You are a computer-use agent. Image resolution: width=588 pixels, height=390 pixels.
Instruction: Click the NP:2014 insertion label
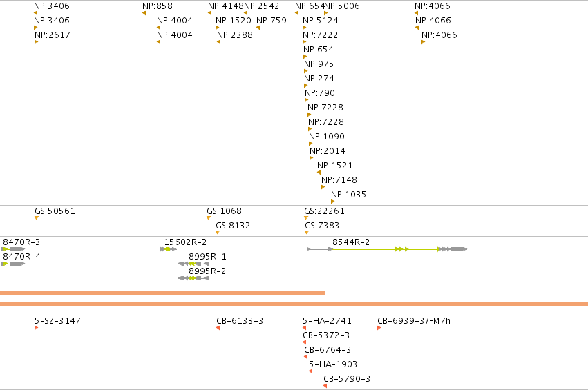click(x=328, y=151)
